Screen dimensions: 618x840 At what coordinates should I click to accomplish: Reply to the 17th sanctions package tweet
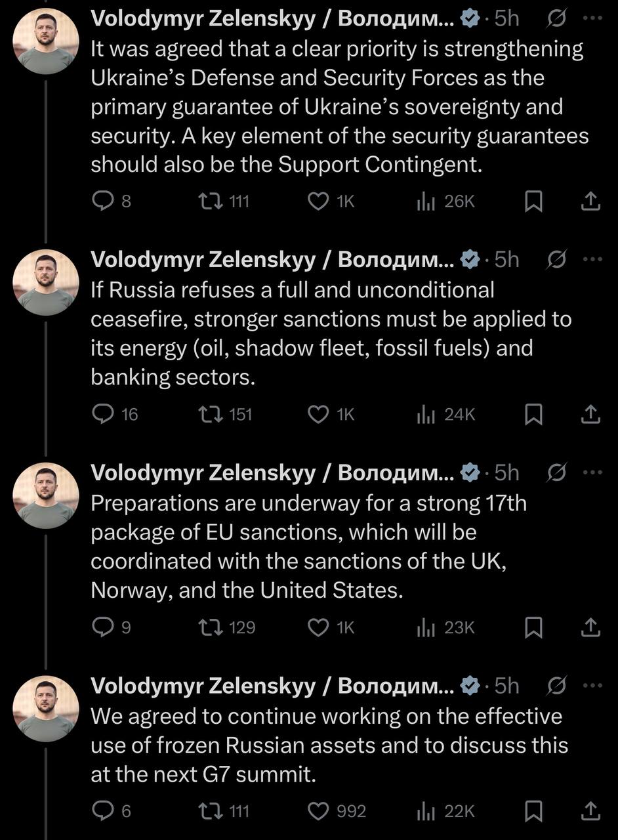pos(102,627)
